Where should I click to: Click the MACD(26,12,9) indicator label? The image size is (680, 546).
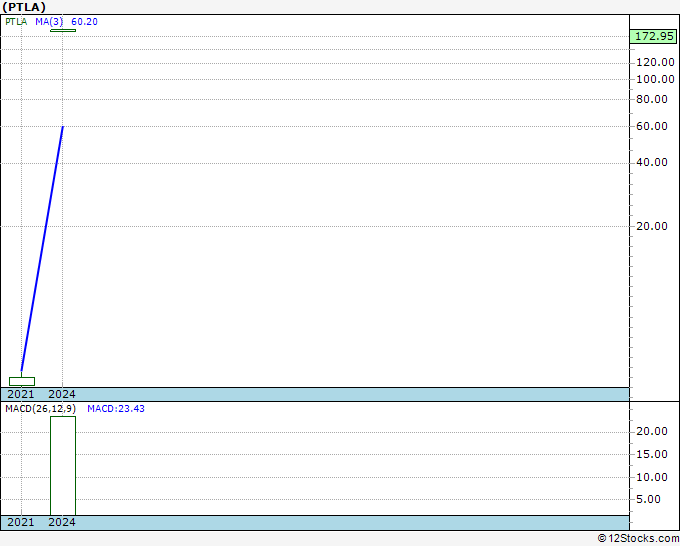point(40,409)
